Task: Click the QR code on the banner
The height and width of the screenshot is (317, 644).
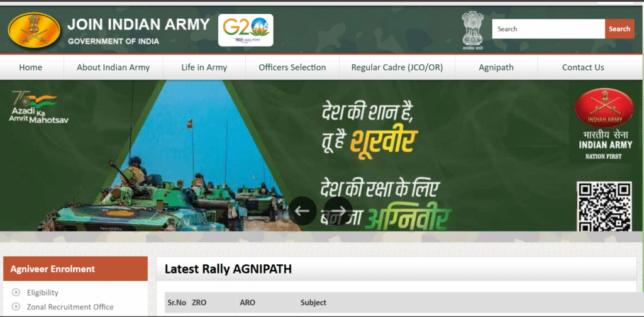Action: [604, 206]
